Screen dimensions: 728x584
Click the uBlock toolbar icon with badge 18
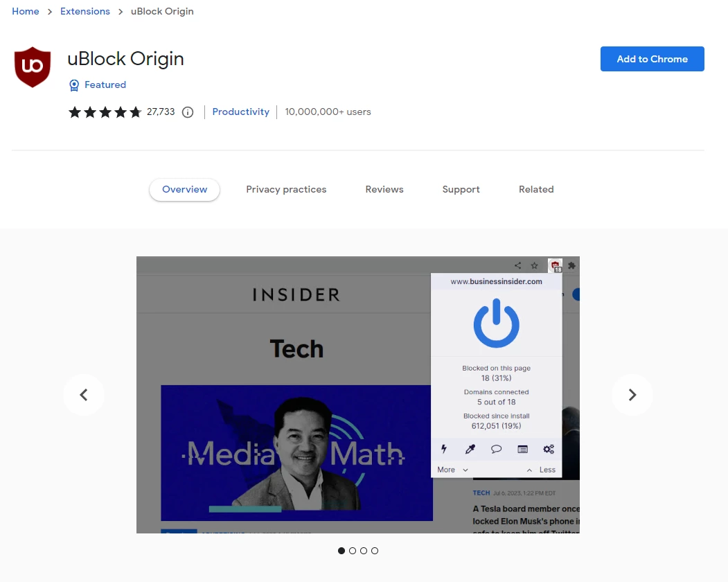pyautogui.click(x=556, y=266)
